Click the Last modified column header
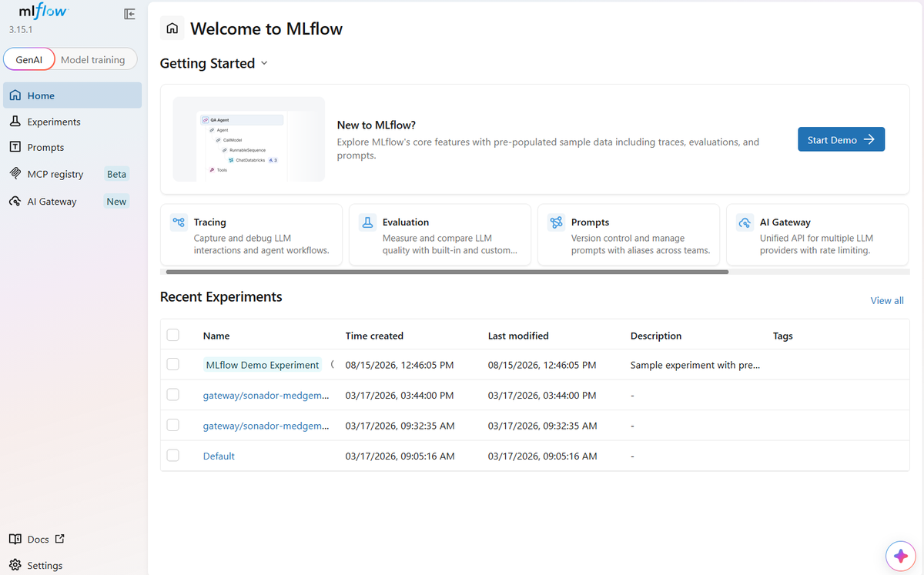This screenshot has width=924, height=575. [x=518, y=336]
